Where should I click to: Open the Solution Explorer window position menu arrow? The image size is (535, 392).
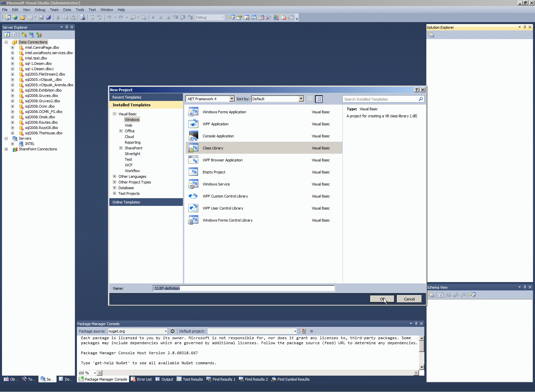(x=519, y=27)
